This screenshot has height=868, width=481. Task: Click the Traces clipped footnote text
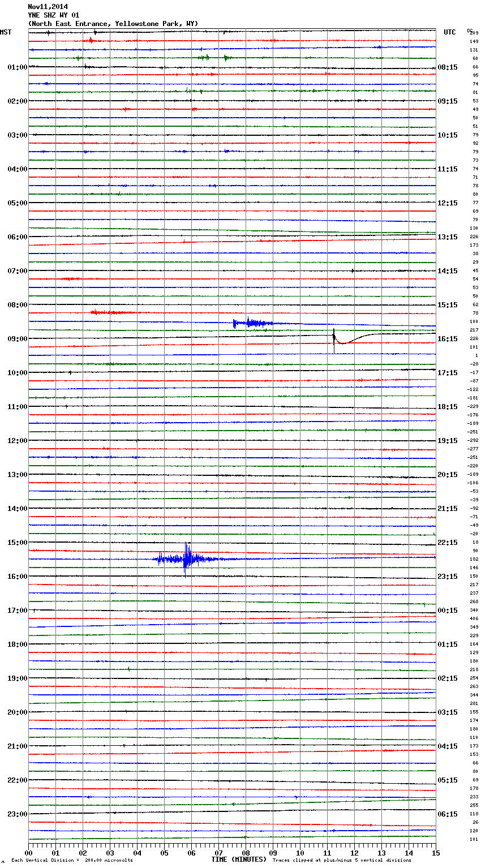pos(342,860)
